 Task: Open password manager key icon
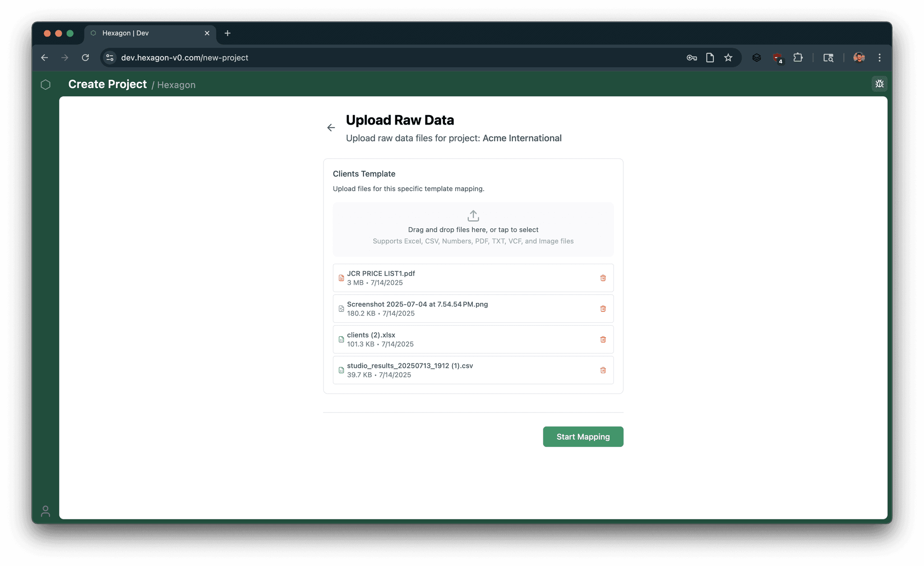(x=692, y=58)
